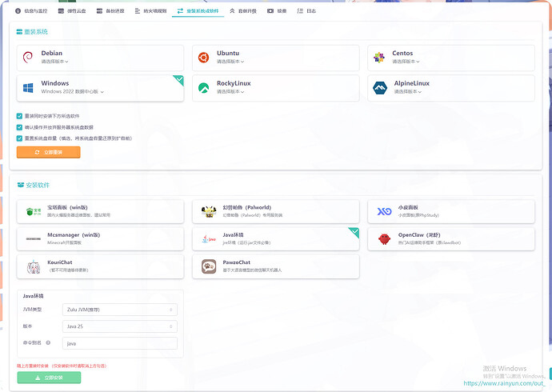Choose the 幻兽帕鲁 Palworld software icon
The image size is (552, 392).
pyautogui.click(x=209, y=211)
